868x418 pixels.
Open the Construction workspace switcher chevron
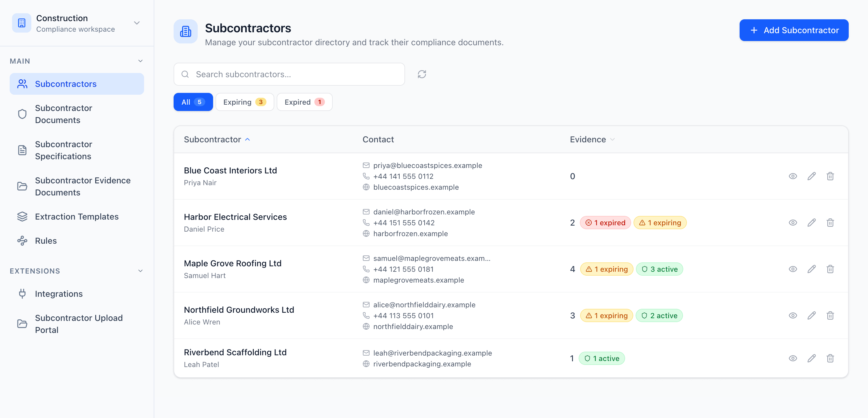tap(137, 23)
